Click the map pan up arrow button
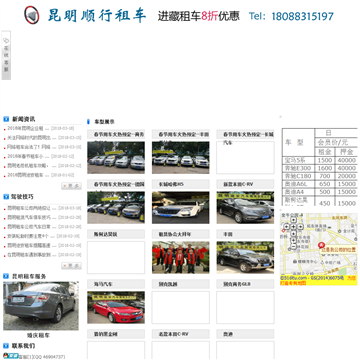Viewport: 360px width, 360px height. [293, 220]
